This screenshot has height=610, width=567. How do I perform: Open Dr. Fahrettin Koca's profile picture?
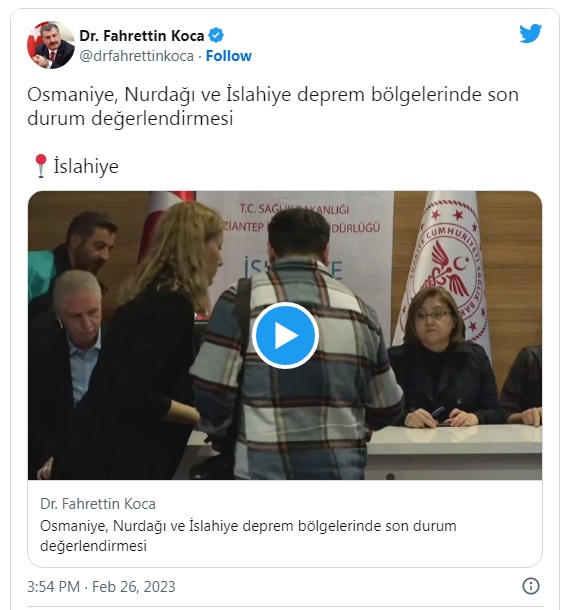tap(51, 45)
